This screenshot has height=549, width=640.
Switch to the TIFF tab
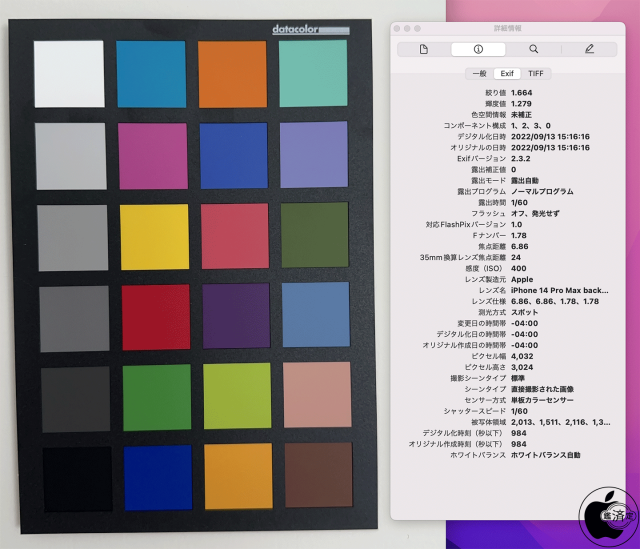(535, 73)
